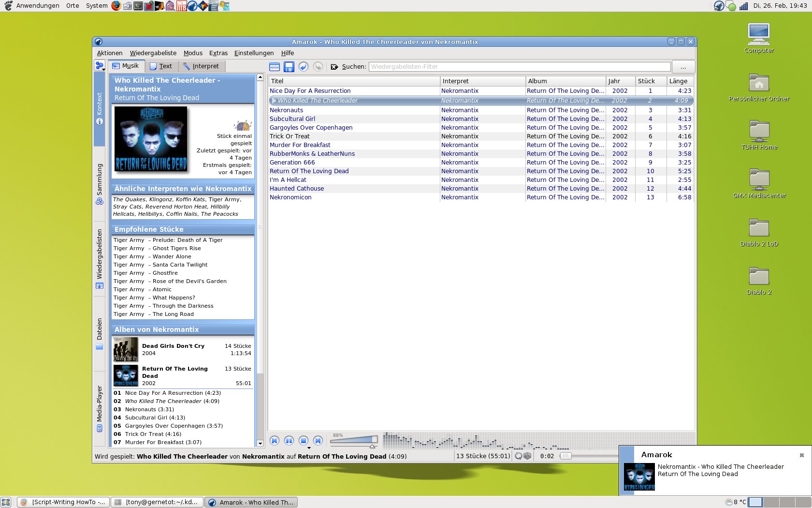
Task: Open the Extras menu
Action: click(218, 53)
